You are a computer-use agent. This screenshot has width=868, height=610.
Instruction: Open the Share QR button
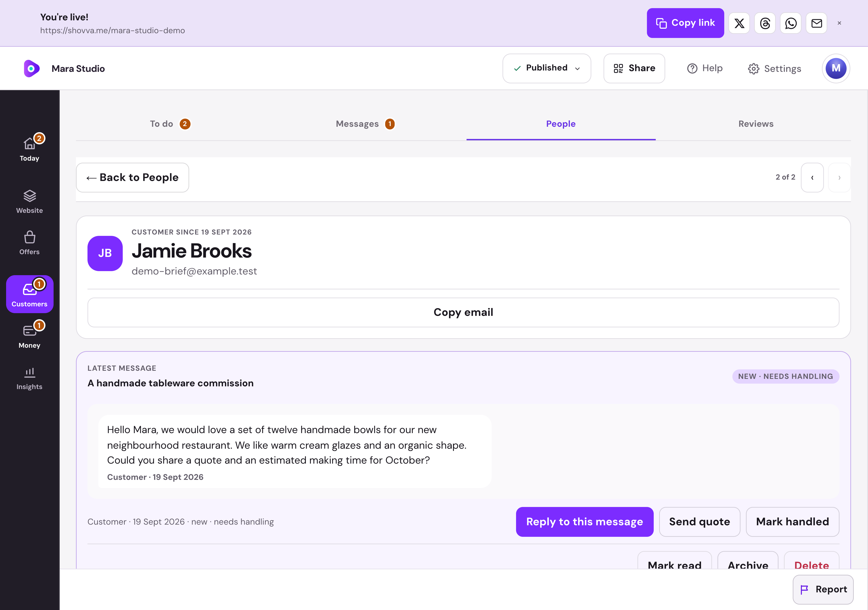pyautogui.click(x=634, y=68)
